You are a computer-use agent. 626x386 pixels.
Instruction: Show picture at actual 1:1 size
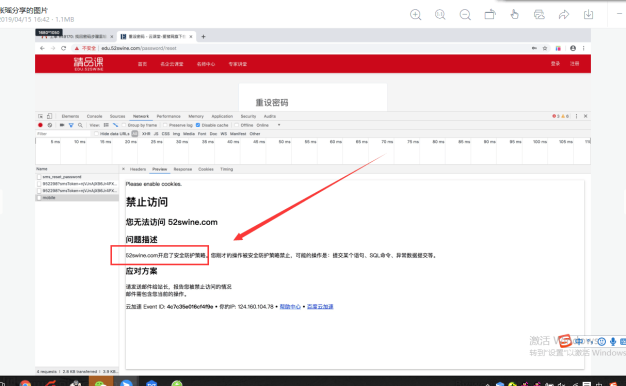(x=440, y=15)
